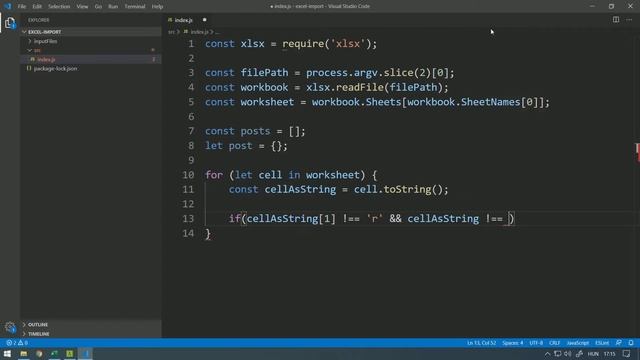The image size is (640, 360).
Task: Open the View menu
Action: coord(82,6)
